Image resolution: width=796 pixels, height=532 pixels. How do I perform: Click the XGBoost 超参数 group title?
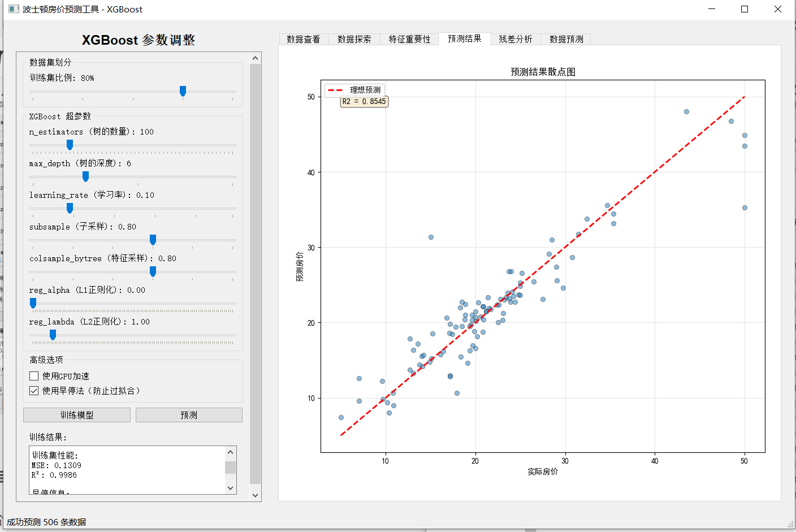tap(60, 116)
